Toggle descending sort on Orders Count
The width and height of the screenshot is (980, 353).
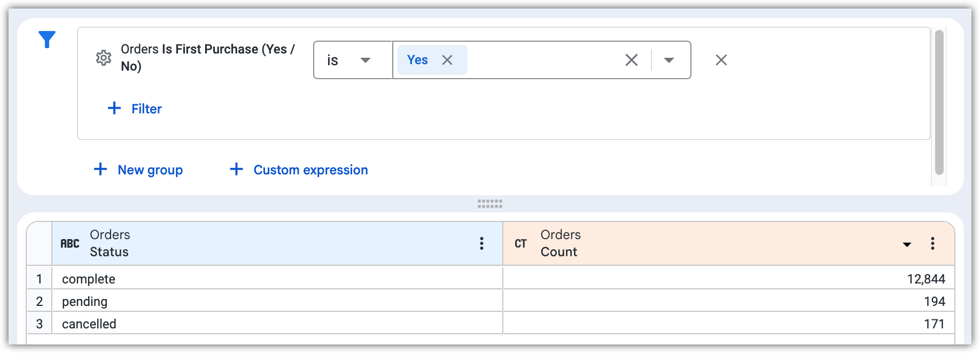[x=907, y=244]
